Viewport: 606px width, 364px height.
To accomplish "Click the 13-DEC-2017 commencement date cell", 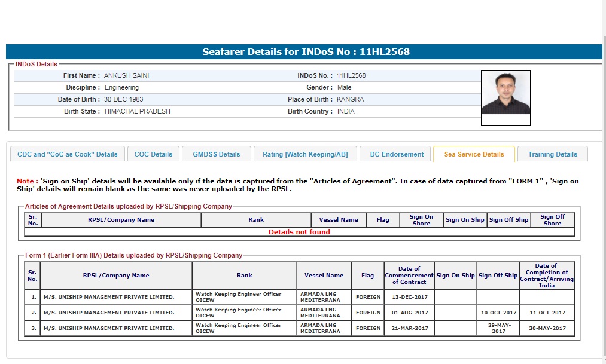I will point(409,297).
